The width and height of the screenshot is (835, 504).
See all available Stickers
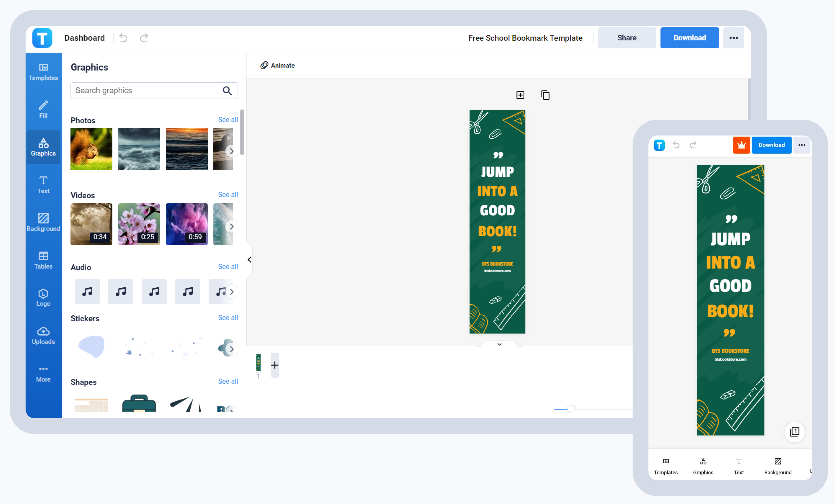pyautogui.click(x=227, y=318)
